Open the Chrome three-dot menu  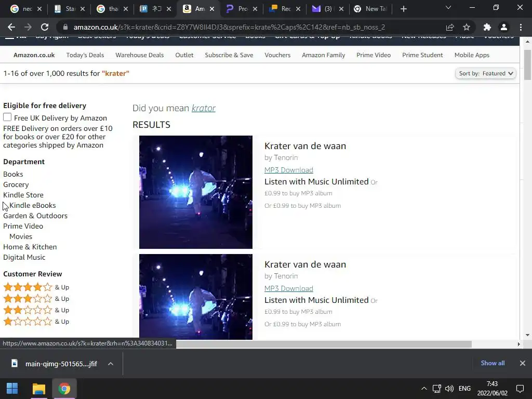[521, 27]
